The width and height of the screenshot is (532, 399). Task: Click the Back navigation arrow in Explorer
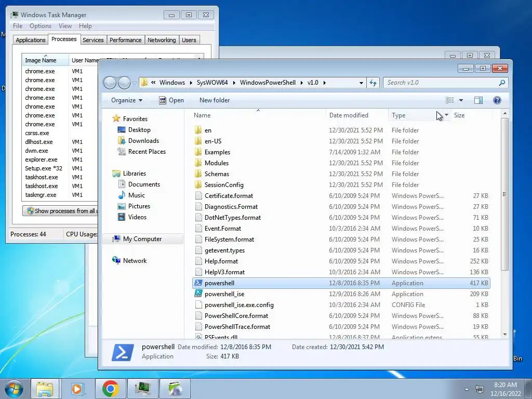coord(110,83)
